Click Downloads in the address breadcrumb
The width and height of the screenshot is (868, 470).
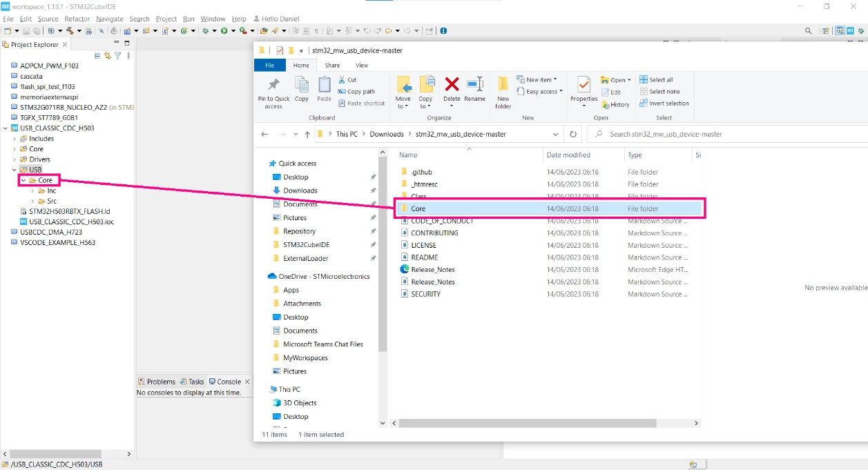tap(387, 134)
